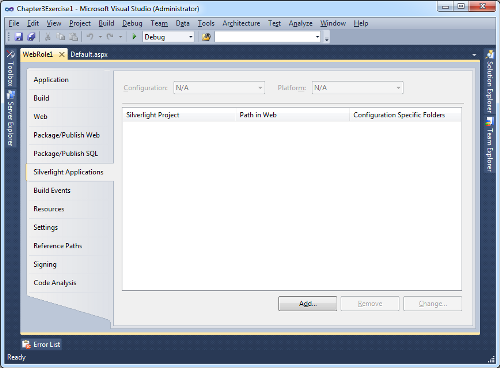The width and height of the screenshot is (500, 368).
Task: Click the Save icon in toolbar
Action: pos(19,37)
